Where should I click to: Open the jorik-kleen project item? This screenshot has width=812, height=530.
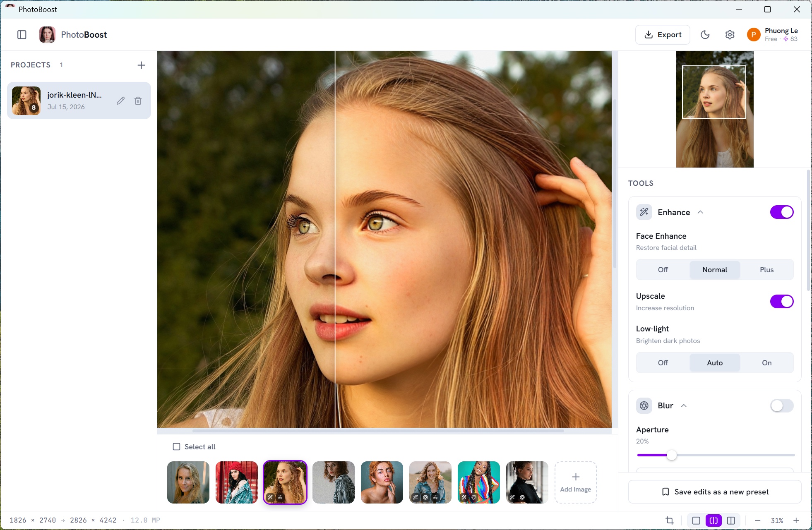click(x=79, y=101)
